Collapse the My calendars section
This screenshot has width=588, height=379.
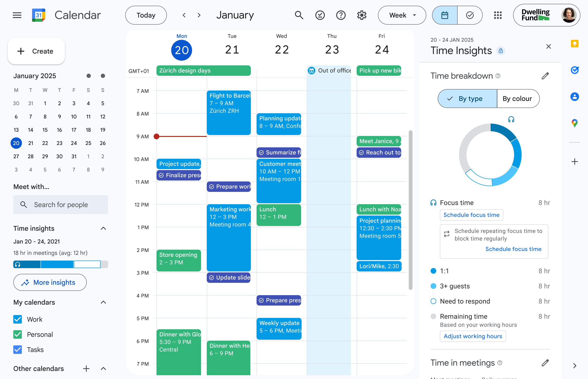coord(103,302)
